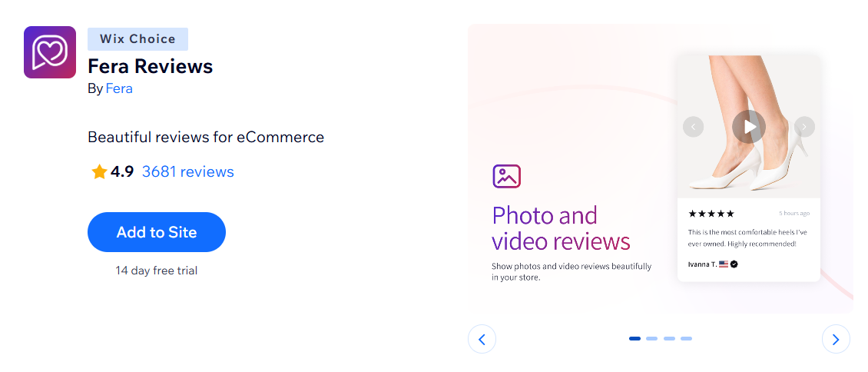Click the orange rating star icon
The image size is (868, 372).
tap(99, 172)
